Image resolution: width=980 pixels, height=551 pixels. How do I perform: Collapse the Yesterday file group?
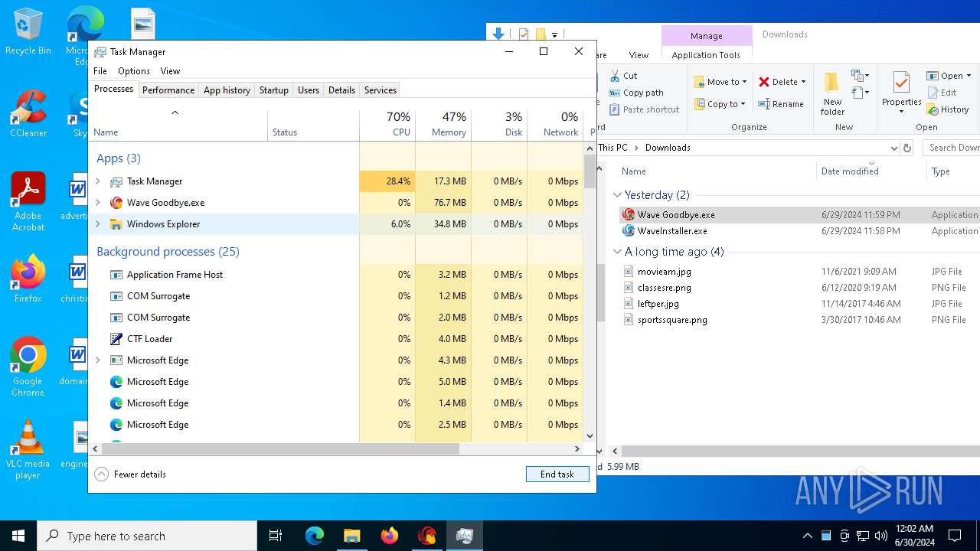coord(618,195)
